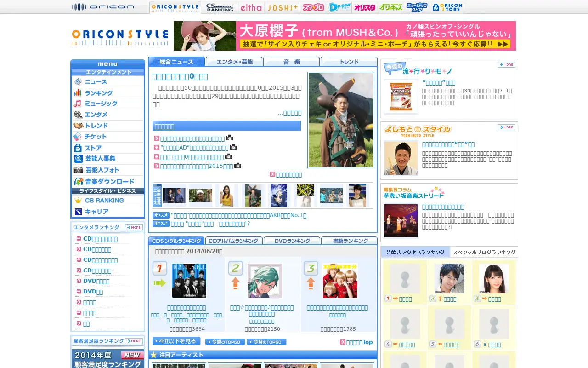
Task: Open the green-haired anime single cover
Action: 265,281
